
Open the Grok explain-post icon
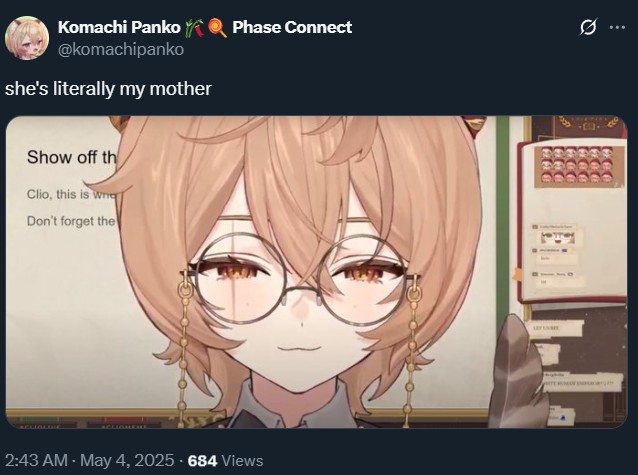tap(588, 27)
